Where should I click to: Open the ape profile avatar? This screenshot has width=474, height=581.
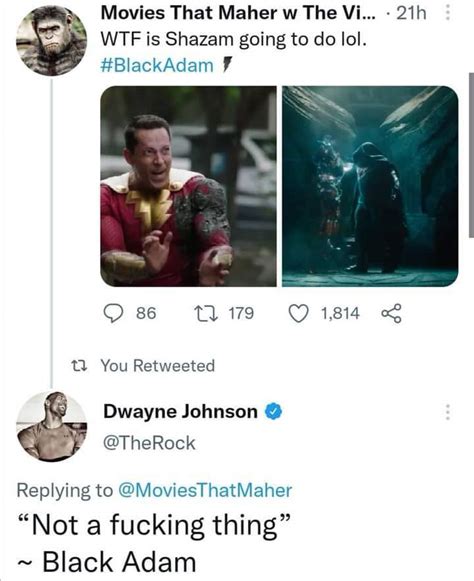pos(52,41)
